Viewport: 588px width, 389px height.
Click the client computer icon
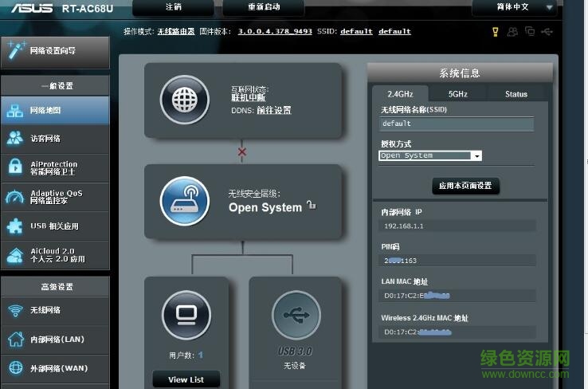pos(186,315)
